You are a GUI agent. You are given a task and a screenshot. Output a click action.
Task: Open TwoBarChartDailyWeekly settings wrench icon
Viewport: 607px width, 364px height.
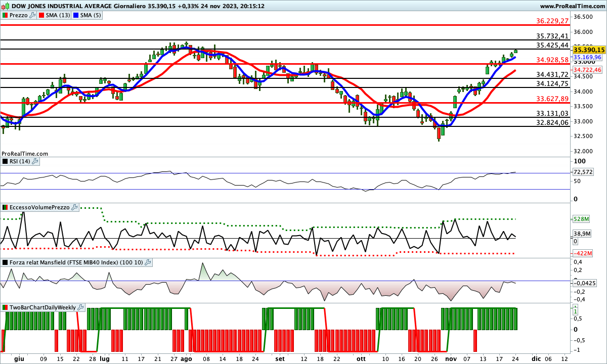tap(80, 307)
